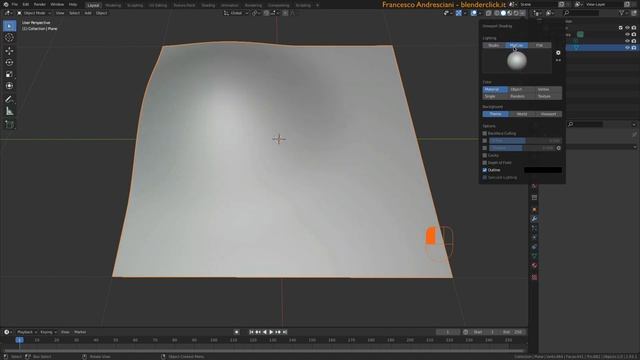Toggle snapping magnet icon

267,13
